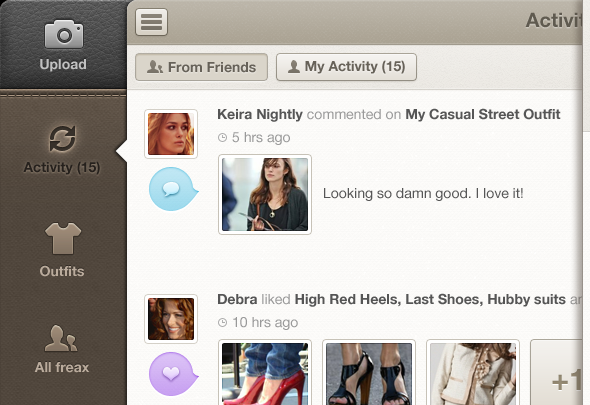Image resolution: width=590 pixels, height=405 pixels.
Task: Open the red high heels thumbnail
Action: [265, 372]
